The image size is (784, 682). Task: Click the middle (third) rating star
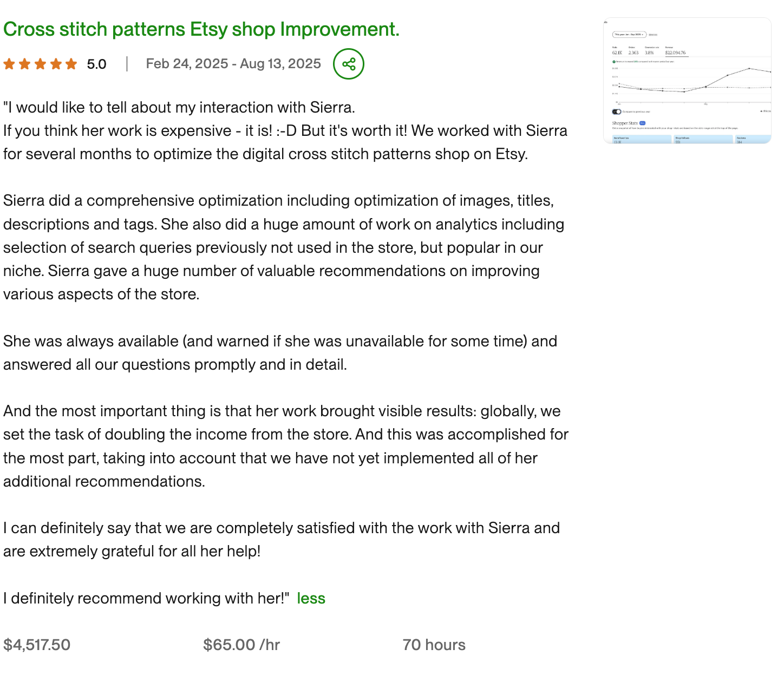(x=40, y=64)
